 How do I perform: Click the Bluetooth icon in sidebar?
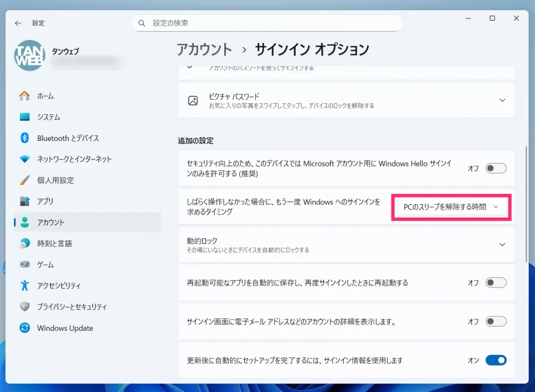[x=25, y=138]
